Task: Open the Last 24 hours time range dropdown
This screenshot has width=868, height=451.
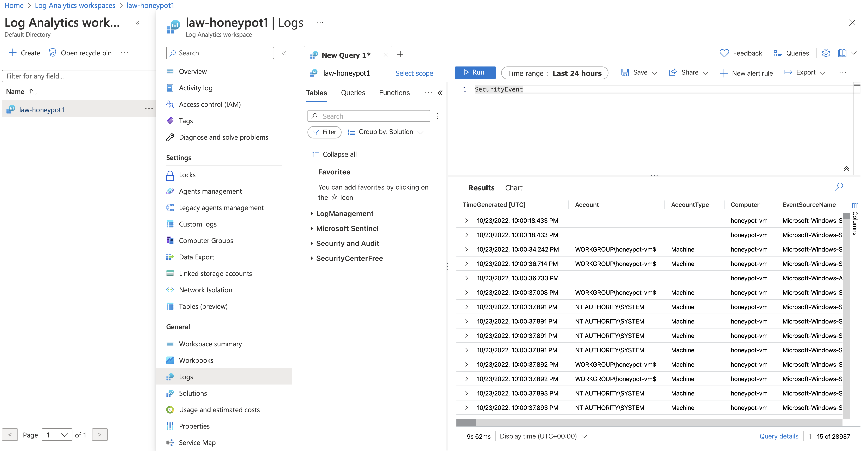Action: coord(554,73)
